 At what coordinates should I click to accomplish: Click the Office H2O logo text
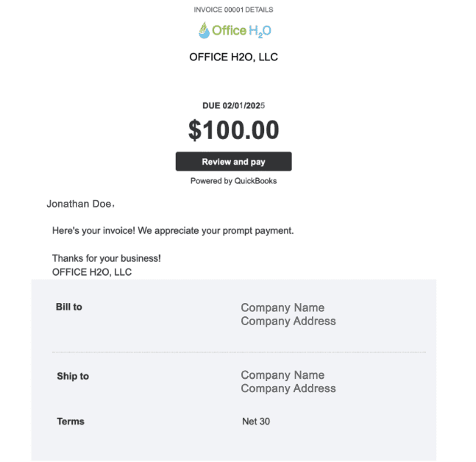click(241, 31)
